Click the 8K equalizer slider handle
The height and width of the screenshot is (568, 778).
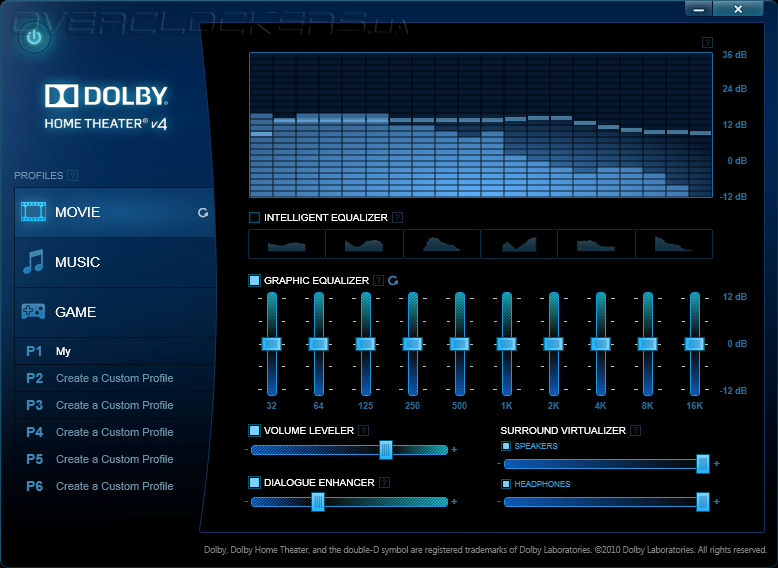[x=648, y=344]
